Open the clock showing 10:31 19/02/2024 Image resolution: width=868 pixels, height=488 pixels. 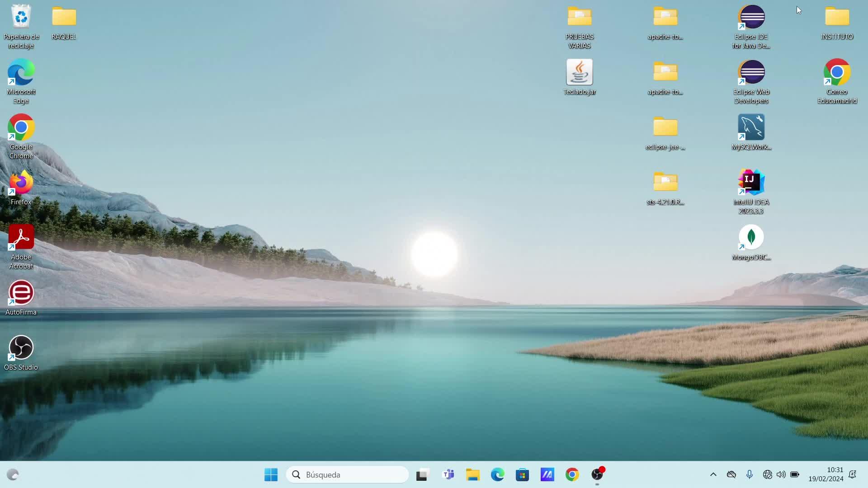[826, 474]
